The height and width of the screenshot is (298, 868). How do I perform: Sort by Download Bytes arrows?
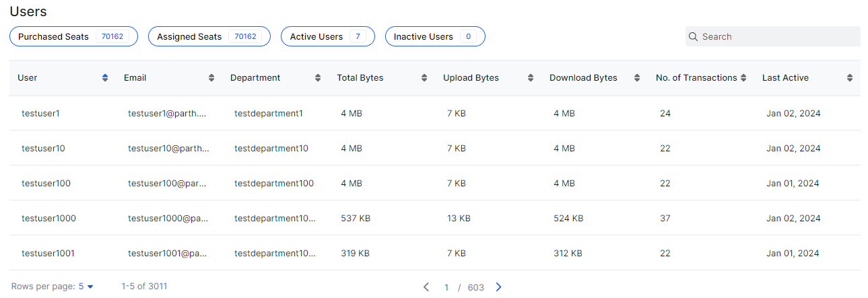pyautogui.click(x=637, y=78)
